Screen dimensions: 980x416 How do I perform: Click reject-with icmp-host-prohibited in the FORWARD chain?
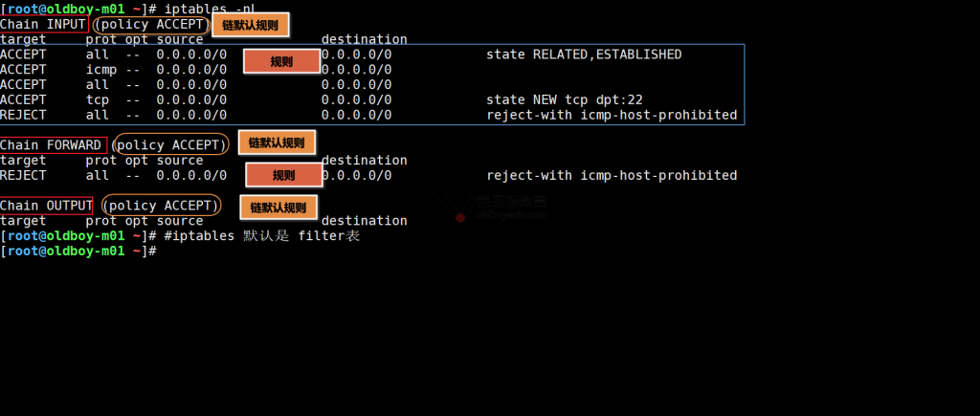point(612,175)
